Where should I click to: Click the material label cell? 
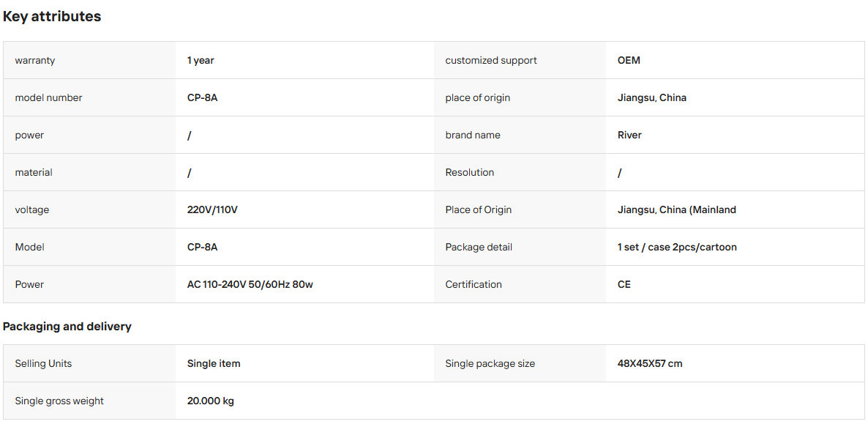pos(89,172)
